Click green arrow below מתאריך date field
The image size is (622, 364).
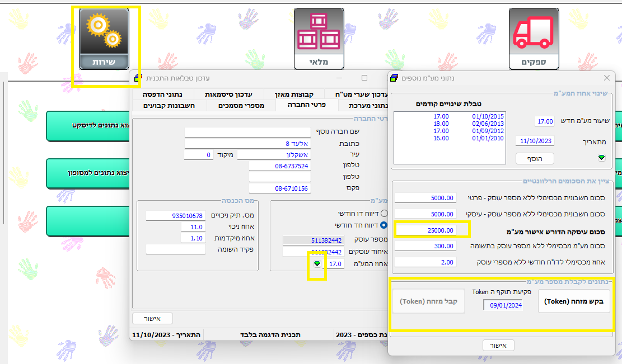tap(601, 158)
